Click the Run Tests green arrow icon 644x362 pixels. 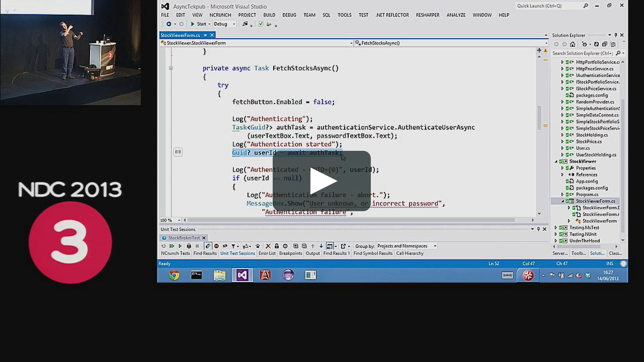tap(180, 246)
